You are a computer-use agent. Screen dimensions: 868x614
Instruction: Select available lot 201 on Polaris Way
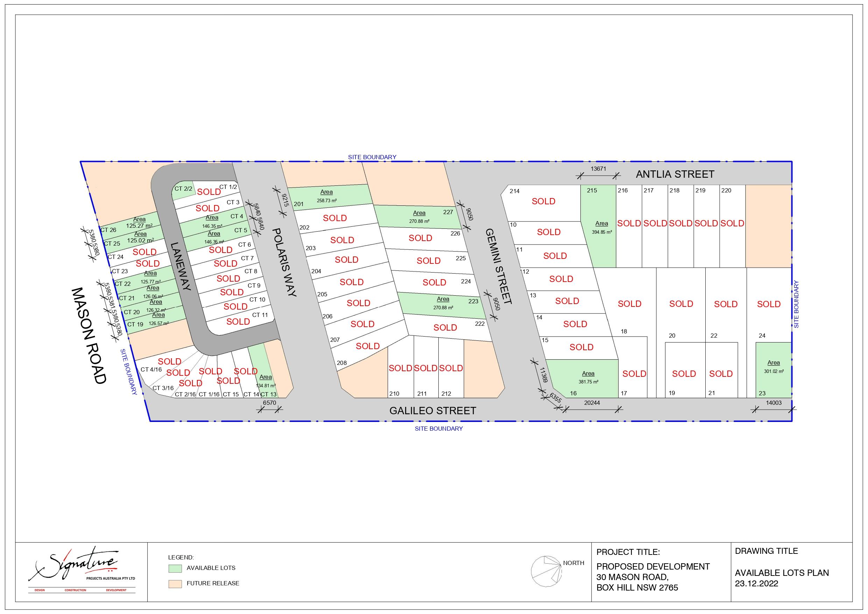pyautogui.click(x=327, y=197)
